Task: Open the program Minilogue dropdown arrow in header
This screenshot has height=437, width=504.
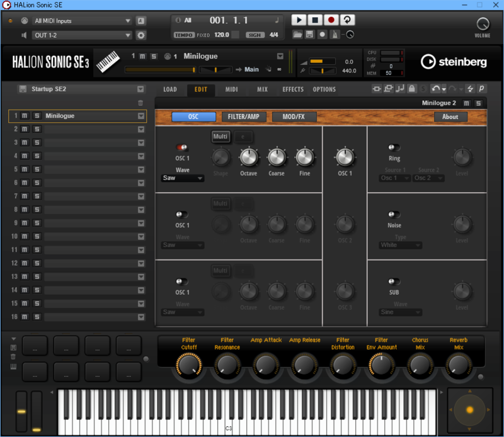Action: pyautogui.click(x=280, y=56)
